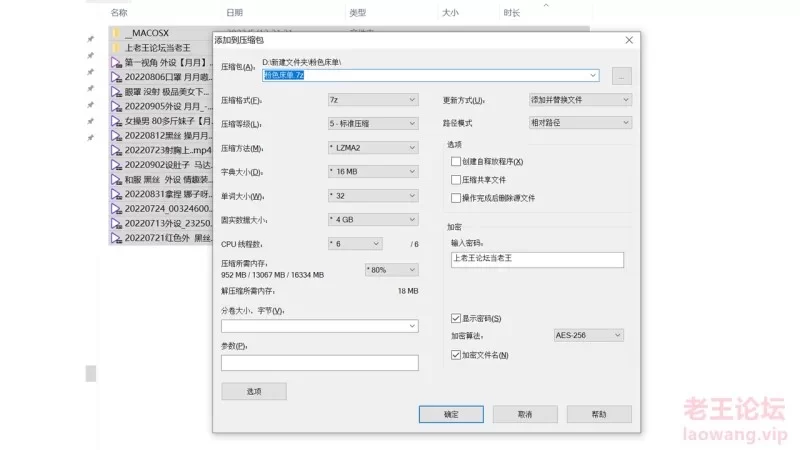Enable 创建自释放程序 checkbox
This screenshot has width=800, height=450.
pos(457,162)
